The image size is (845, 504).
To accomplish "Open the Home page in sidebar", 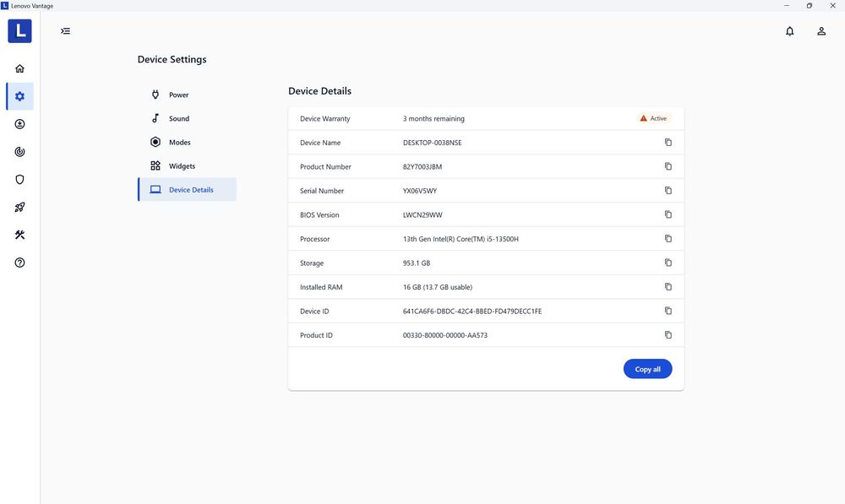I will point(19,68).
